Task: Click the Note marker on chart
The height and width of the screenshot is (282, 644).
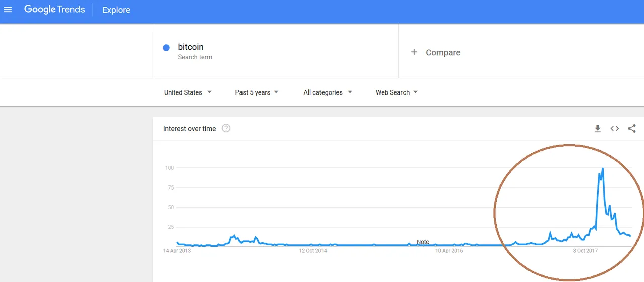Action: click(423, 242)
